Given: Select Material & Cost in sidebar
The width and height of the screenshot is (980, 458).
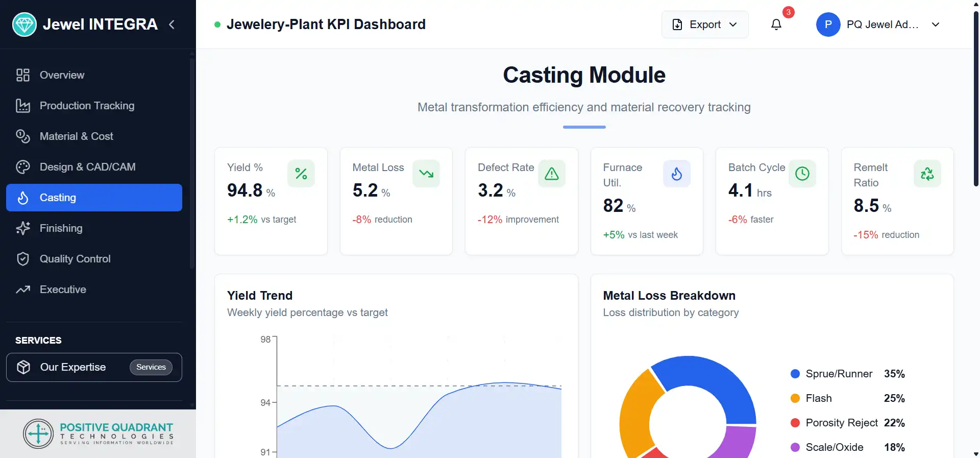Looking at the screenshot, I should point(76,136).
